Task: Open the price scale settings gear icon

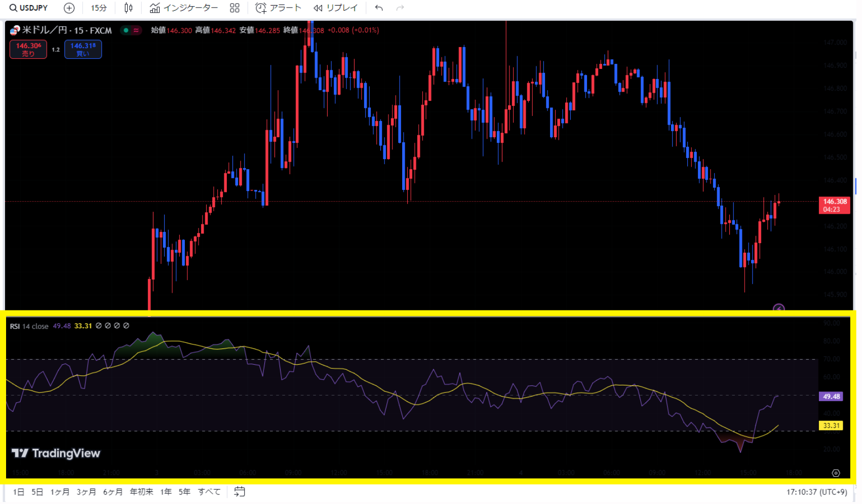Action: coord(836,473)
